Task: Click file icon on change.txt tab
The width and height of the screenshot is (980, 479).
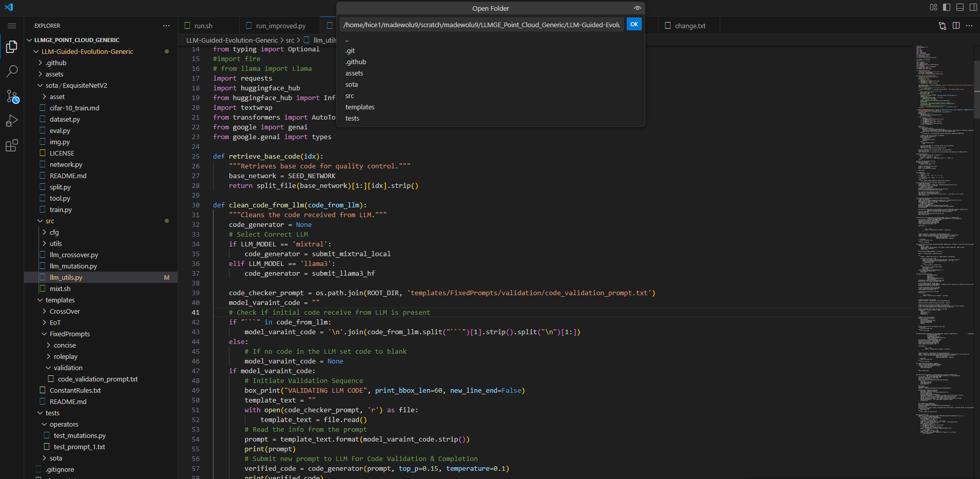Action: point(668,26)
